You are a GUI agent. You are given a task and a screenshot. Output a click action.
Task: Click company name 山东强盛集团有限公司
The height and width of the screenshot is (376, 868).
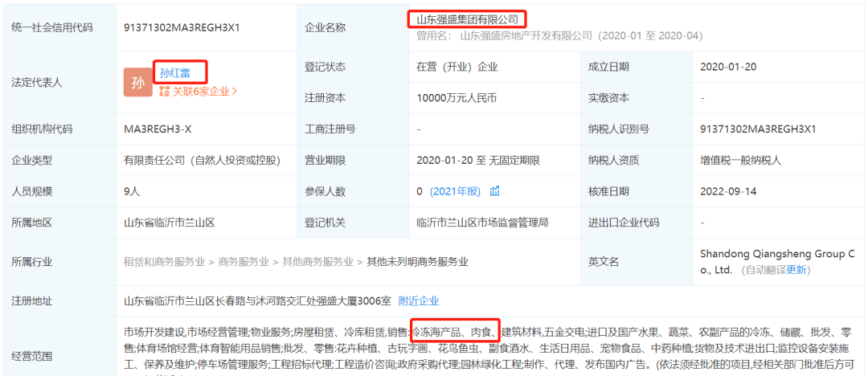[468, 20]
